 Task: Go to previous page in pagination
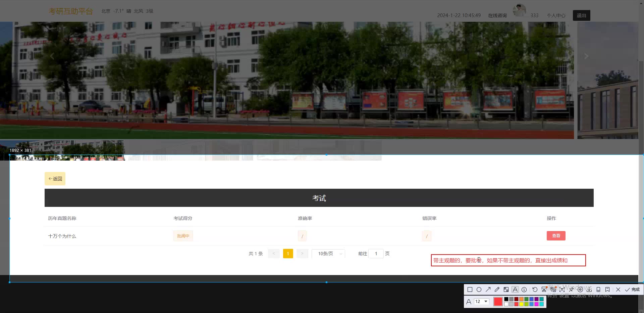click(274, 254)
